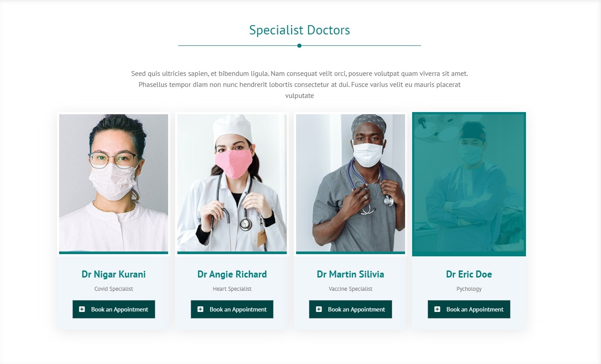Click the Heart Specialist subtitle
Viewport: 601px width, 364px height.
[232, 289]
